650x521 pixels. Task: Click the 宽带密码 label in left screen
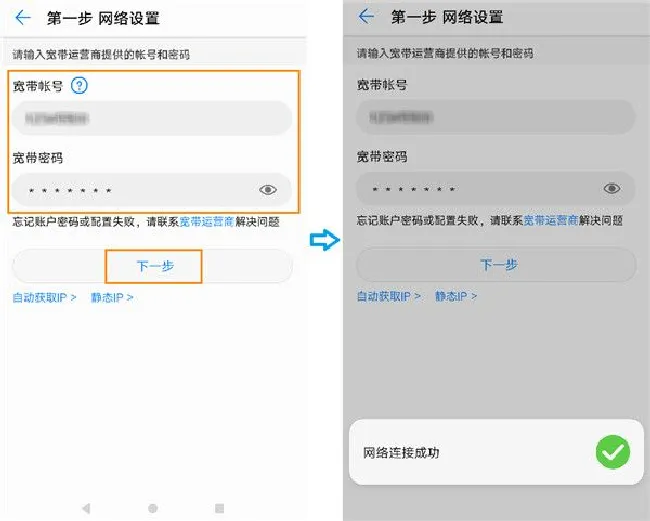[x=38, y=158]
